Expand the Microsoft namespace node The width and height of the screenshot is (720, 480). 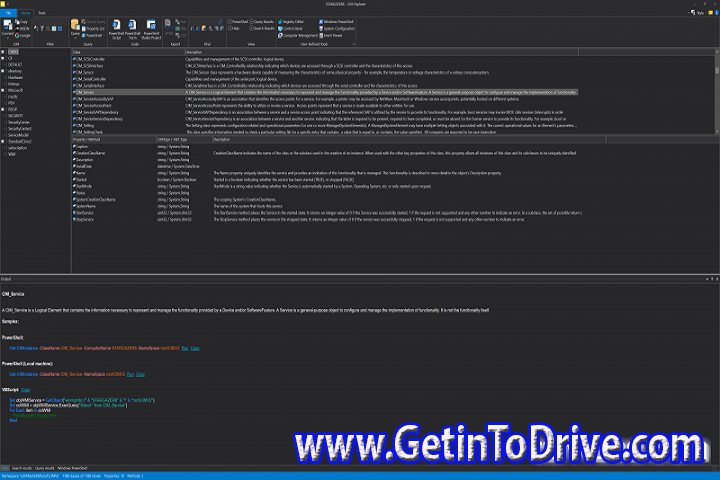click(x=3, y=90)
